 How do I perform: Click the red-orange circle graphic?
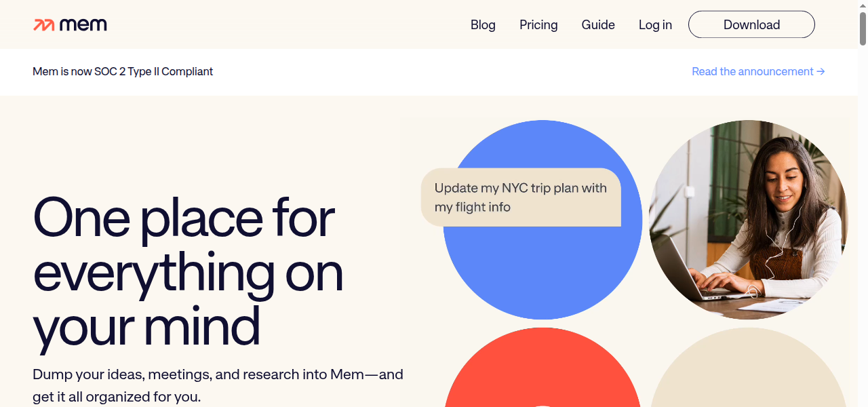542,373
